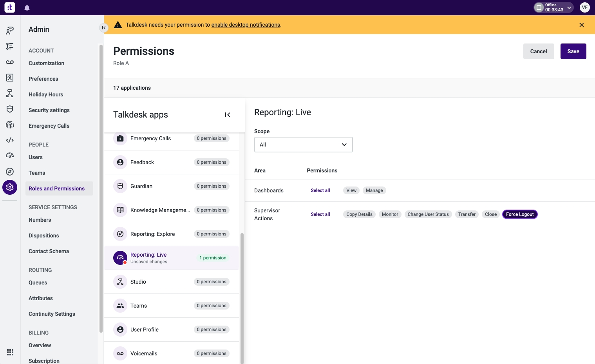The height and width of the screenshot is (364, 595).
Task: Open the Scope dropdown
Action: (x=304, y=145)
